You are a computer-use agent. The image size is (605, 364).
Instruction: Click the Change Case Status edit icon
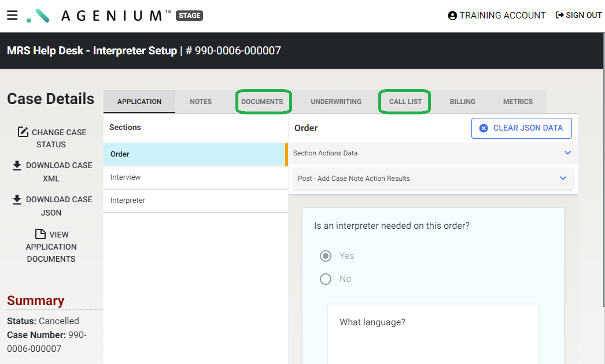[23, 132]
